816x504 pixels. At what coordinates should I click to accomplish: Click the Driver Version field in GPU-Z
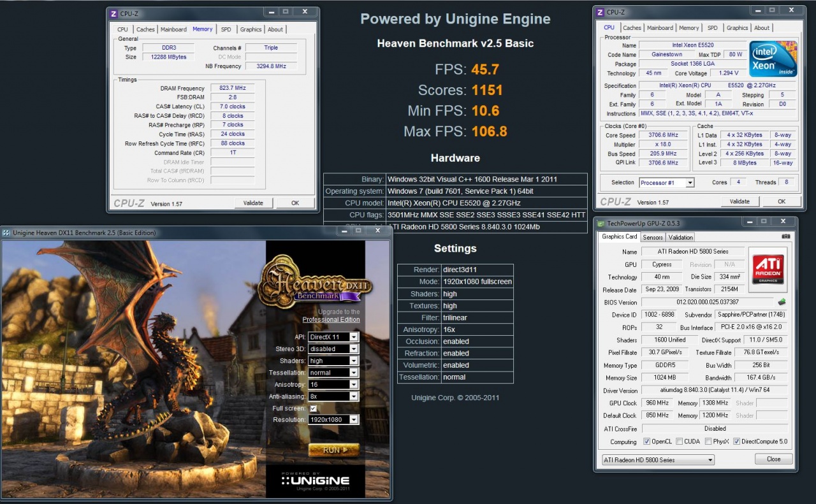pos(715,391)
